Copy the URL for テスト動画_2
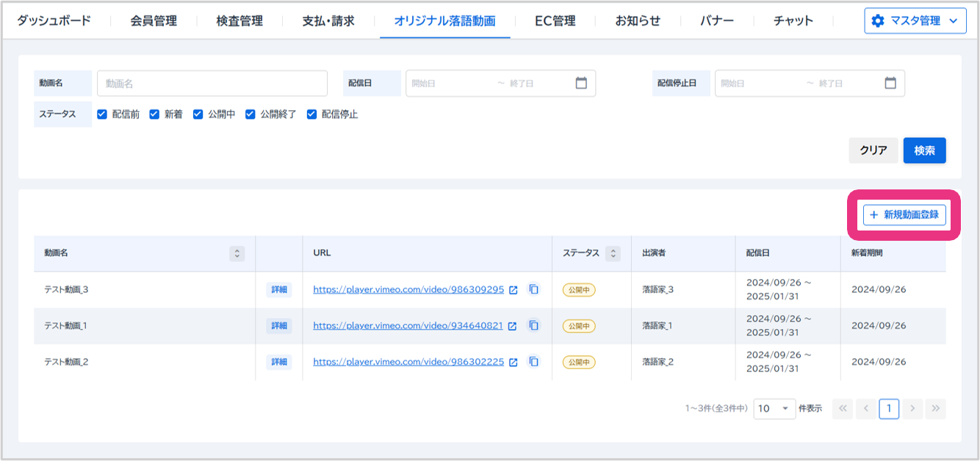The height and width of the screenshot is (461, 980). (534, 362)
